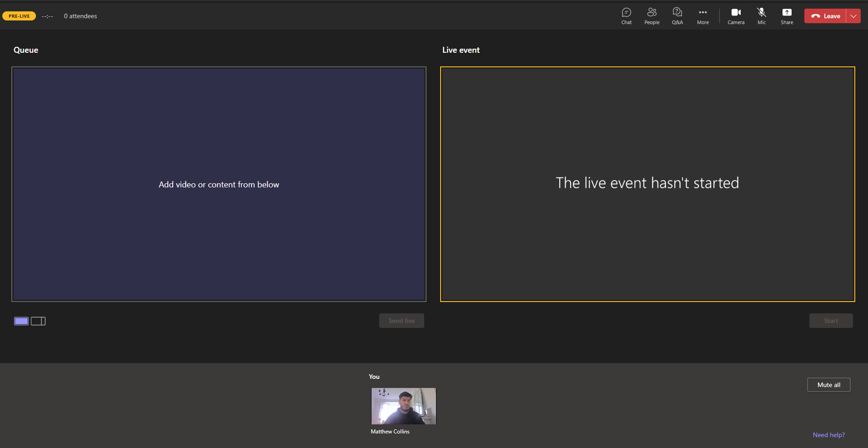Image resolution: width=868 pixels, height=448 pixels.
Task: Turn on the Camera
Action: coord(736,16)
